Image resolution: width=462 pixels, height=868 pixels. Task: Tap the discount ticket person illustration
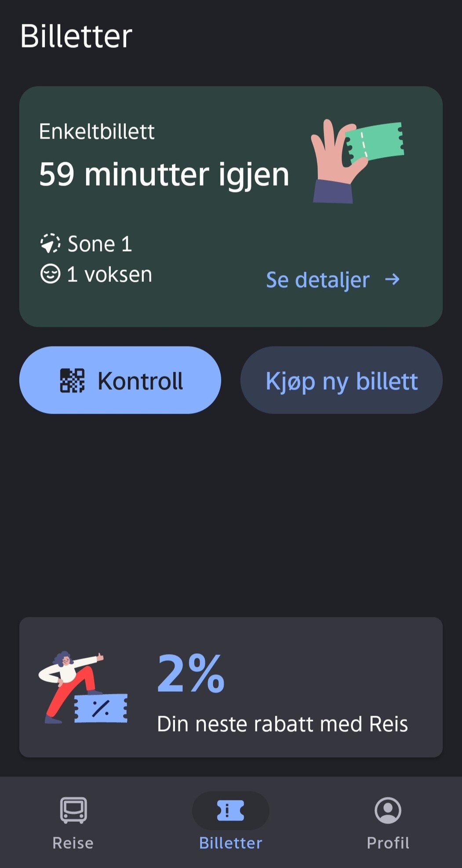(83, 688)
